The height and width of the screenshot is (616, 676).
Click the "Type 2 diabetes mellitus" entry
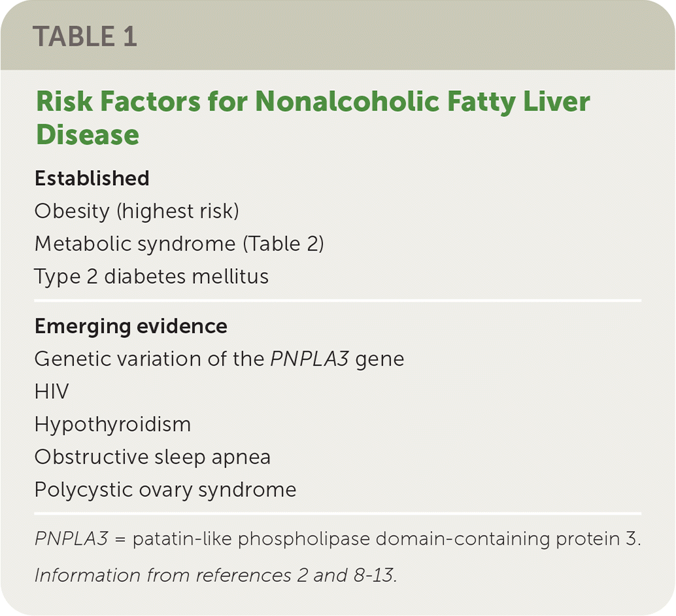click(x=151, y=276)
